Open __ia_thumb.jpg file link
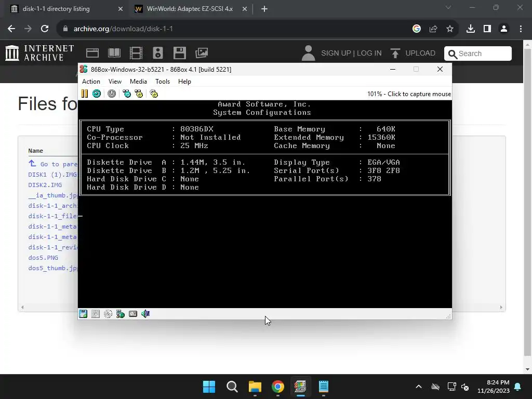Viewport: 532px width, 399px height. click(53, 195)
